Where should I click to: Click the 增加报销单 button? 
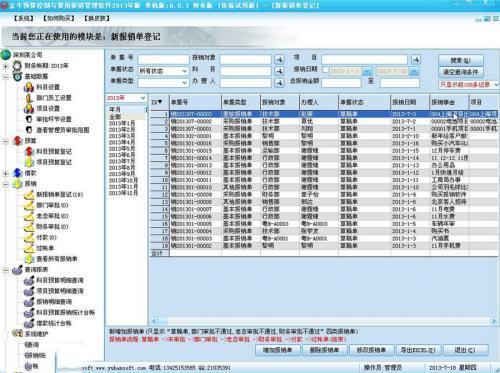278,350
